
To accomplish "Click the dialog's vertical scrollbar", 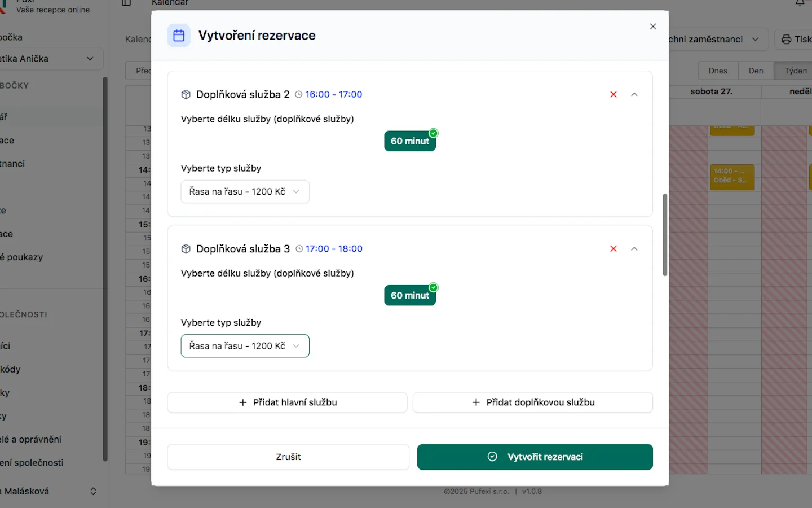I will (x=665, y=235).
